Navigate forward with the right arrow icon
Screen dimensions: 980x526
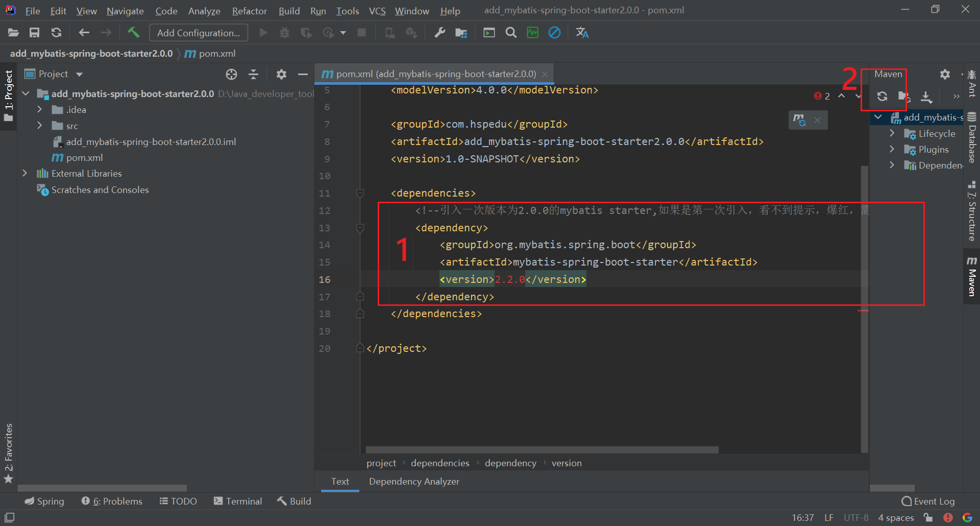coord(106,33)
